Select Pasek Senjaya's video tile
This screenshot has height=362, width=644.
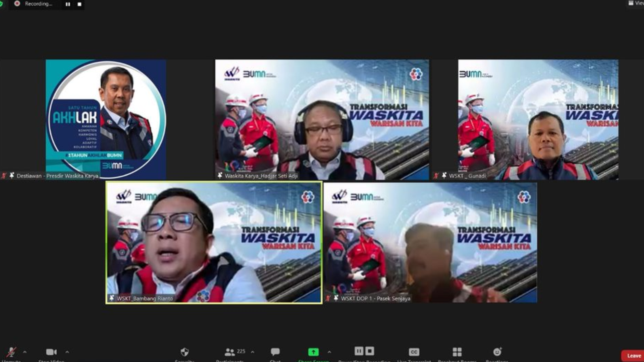tap(430, 243)
